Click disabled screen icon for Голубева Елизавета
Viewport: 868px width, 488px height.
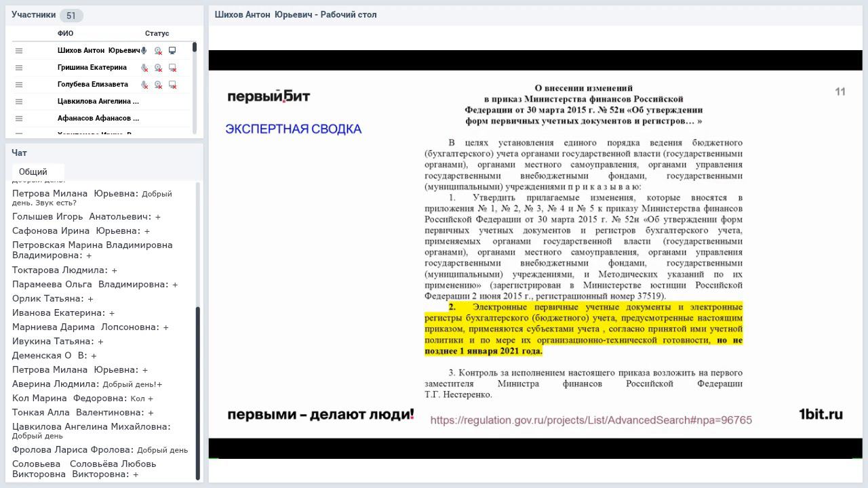click(x=172, y=85)
